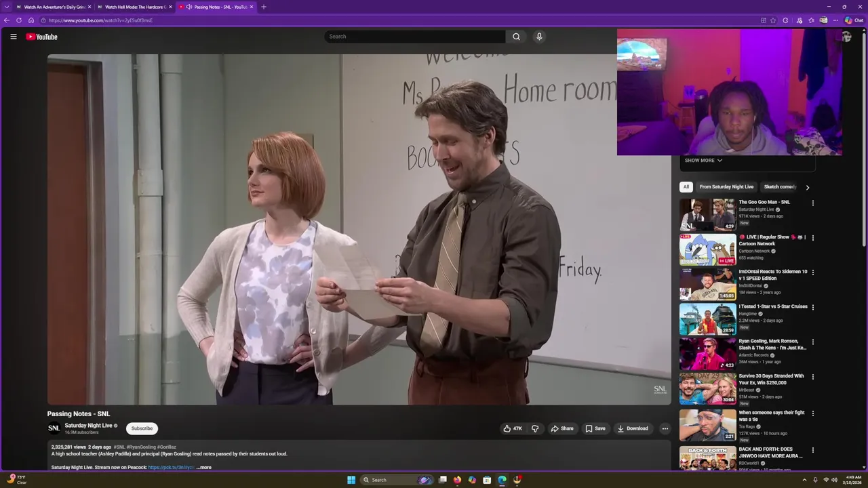Open options for Survive 30 Days video
Viewport: 868px width, 488px height.
click(x=812, y=377)
